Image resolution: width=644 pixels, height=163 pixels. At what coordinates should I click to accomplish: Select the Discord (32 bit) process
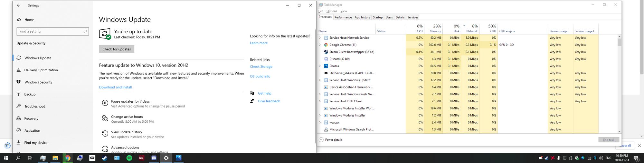click(339, 59)
